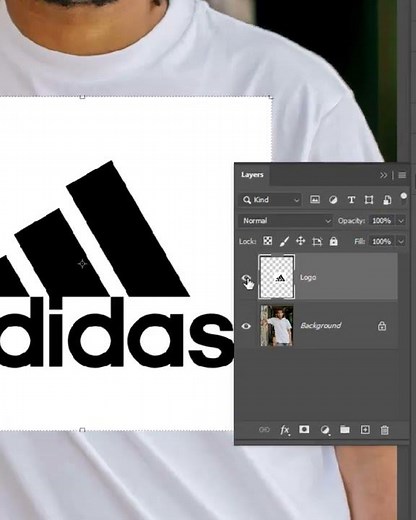416x520 pixels.
Task: Lock artboard nesting icon
Action: point(317,241)
